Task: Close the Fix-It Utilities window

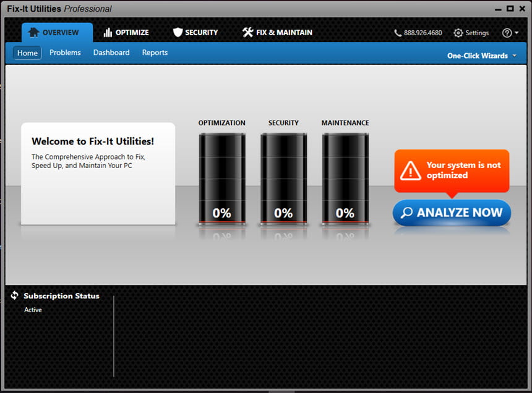Action: 522,9
